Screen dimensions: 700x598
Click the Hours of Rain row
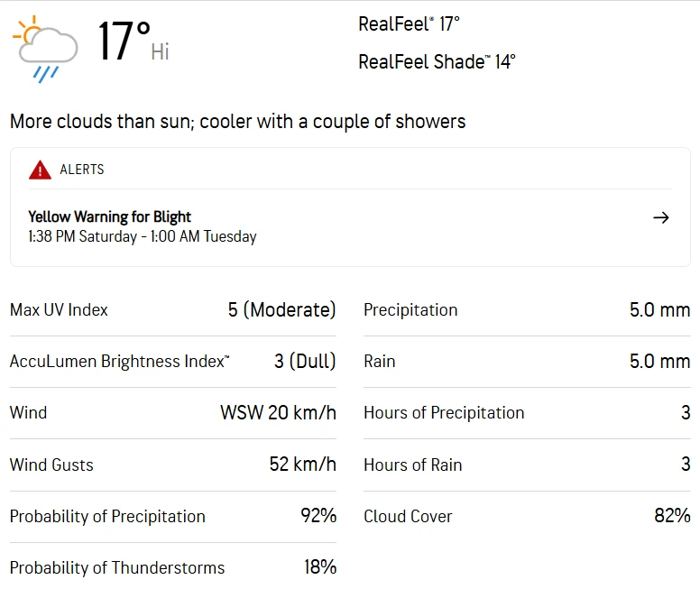(527, 465)
